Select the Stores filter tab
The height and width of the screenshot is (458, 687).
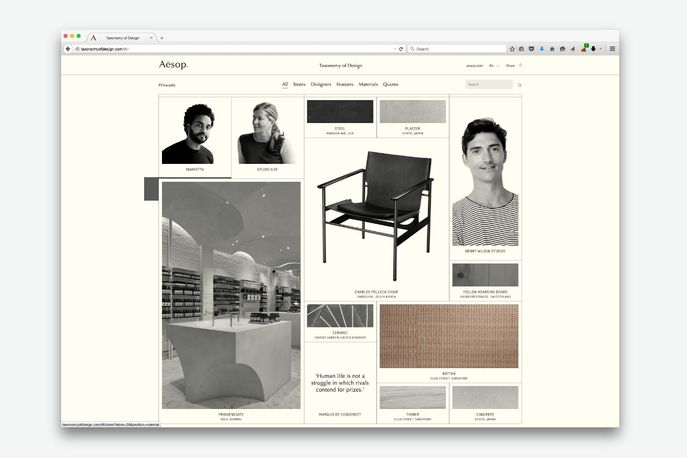299,85
